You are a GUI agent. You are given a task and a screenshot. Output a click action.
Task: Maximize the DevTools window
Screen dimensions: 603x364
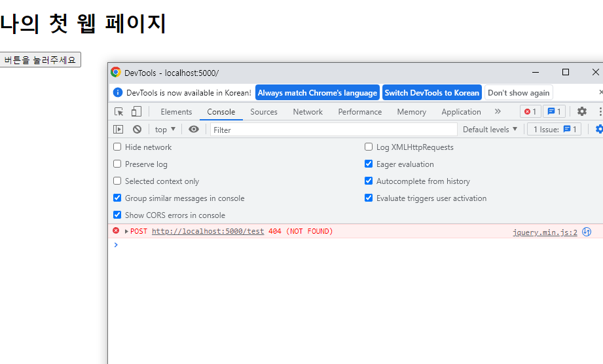[x=565, y=72]
